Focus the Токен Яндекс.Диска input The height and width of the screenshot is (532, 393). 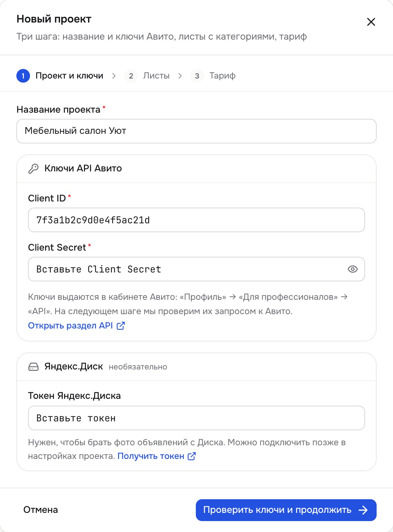[x=196, y=418]
